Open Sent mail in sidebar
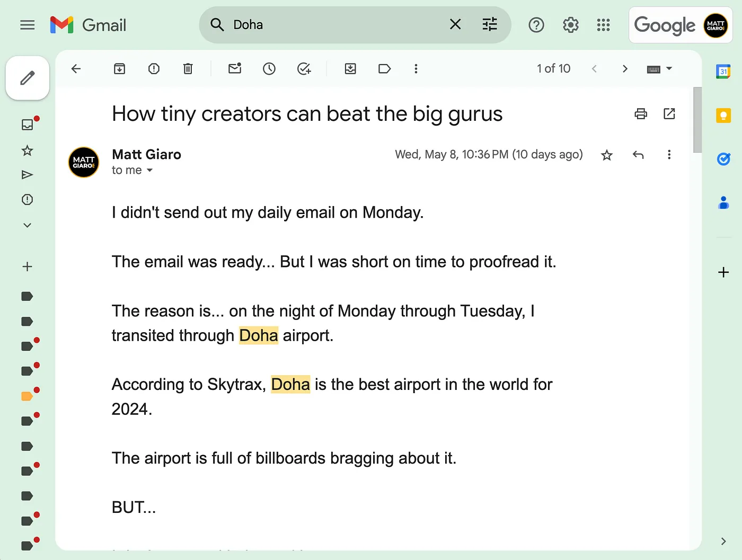Viewport: 742px width, 560px height. [x=28, y=175]
